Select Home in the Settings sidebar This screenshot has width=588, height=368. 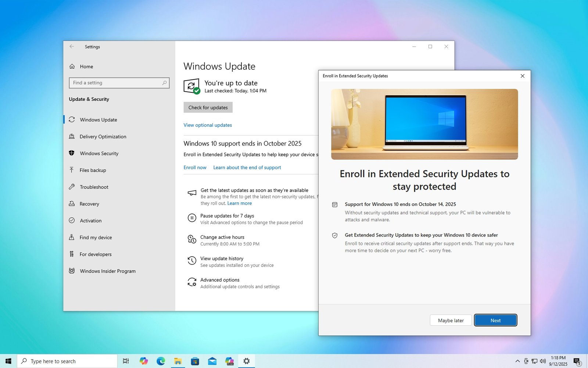coord(87,67)
